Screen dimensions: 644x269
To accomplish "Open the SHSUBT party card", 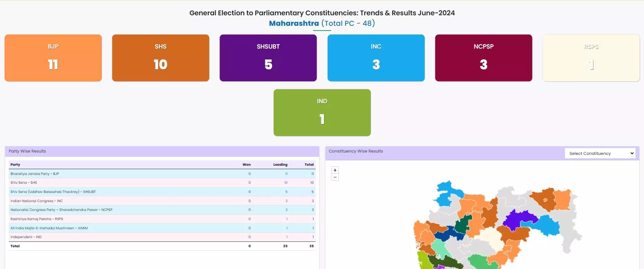I will [x=268, y=58].
